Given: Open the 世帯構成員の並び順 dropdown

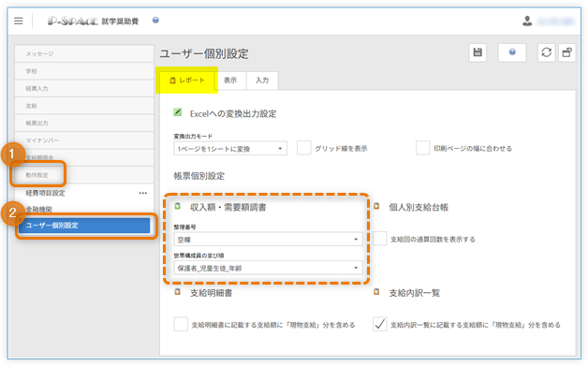Looking at the screenshot, I should [x=268, y=268].
